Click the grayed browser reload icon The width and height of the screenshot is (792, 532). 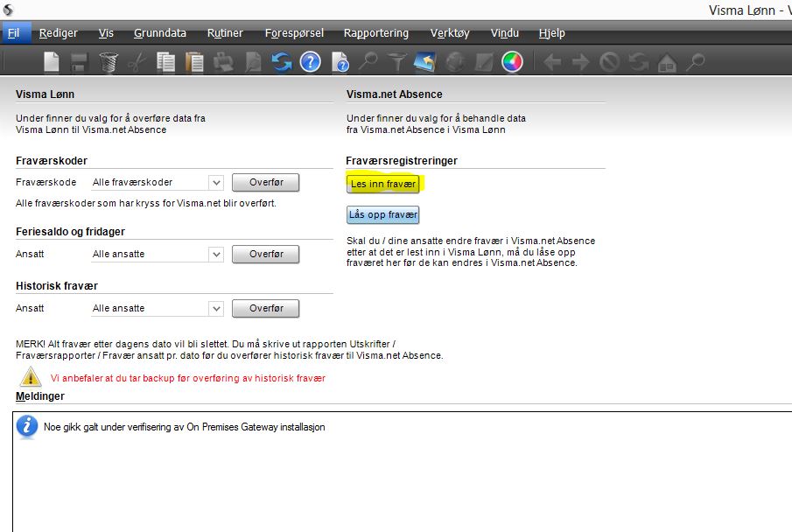tap(639, 62)
